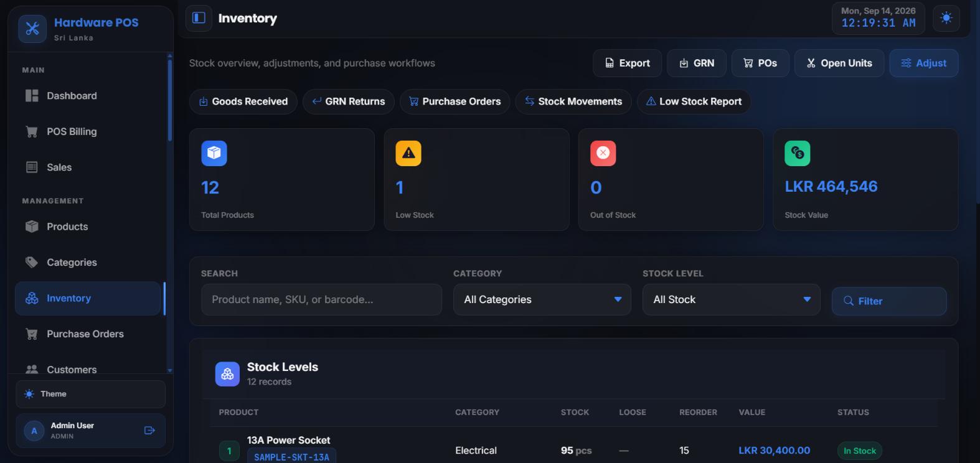Click the POs button

[760, 63]
